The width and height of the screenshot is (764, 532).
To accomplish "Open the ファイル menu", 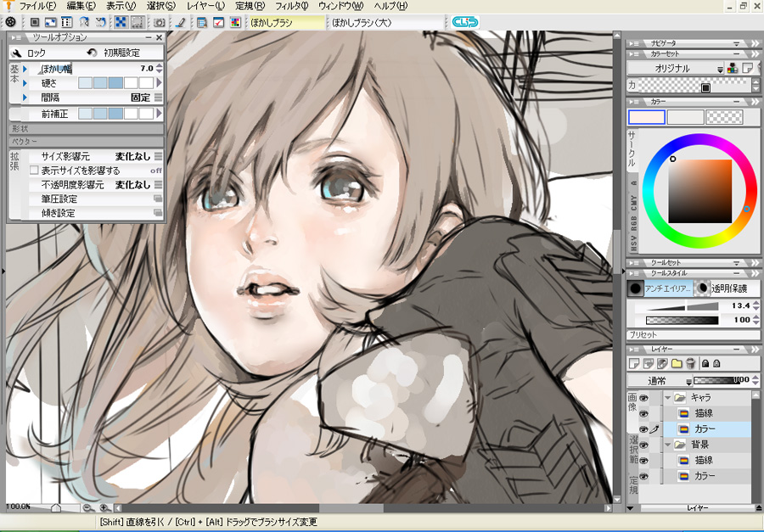I will 37,6.
